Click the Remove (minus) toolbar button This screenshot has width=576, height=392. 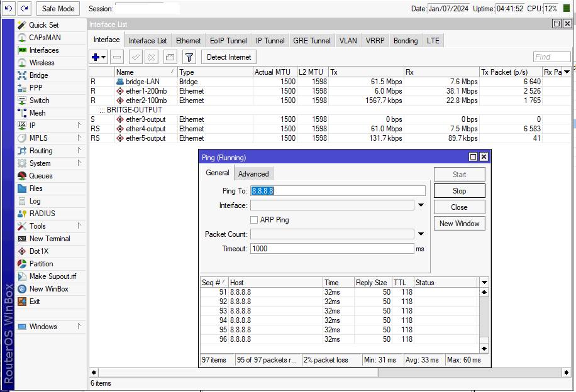point(117,57)
